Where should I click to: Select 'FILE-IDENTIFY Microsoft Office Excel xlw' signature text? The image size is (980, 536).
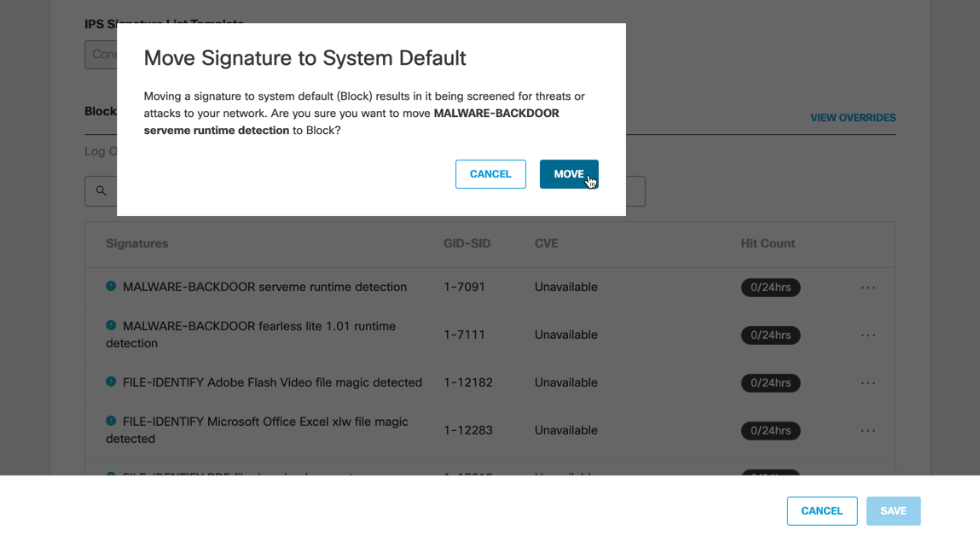(x=257, y=430)
